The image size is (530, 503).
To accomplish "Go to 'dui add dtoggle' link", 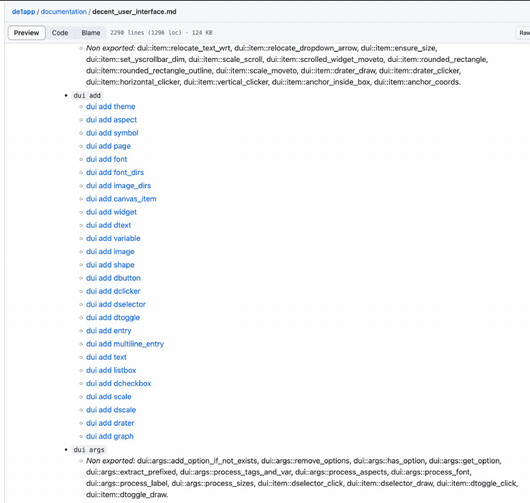I will point(113,317).
